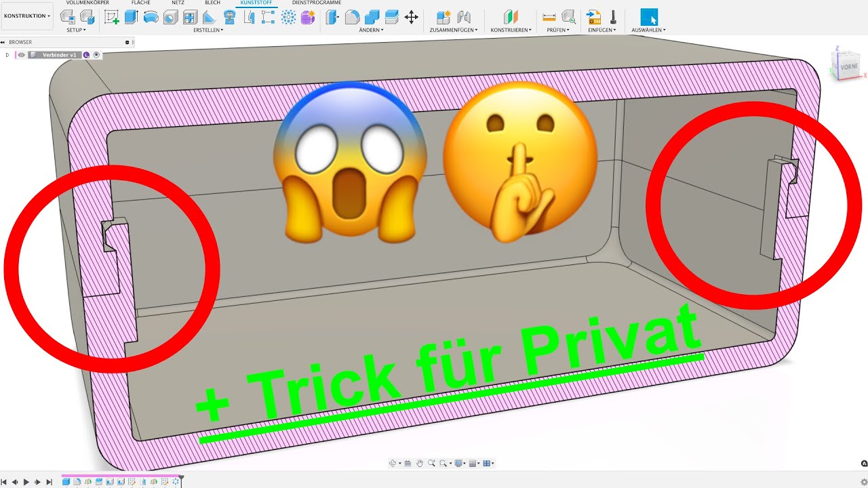This screenshot has width=868, height=488.
Task: Click the BROWSER panel options dot
Action: (x=127, y=42)
